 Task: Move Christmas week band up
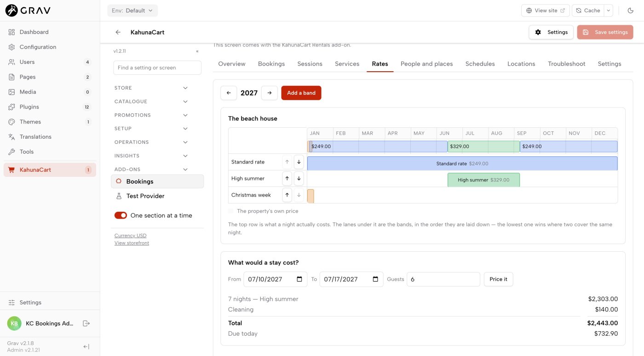point(287,195)
